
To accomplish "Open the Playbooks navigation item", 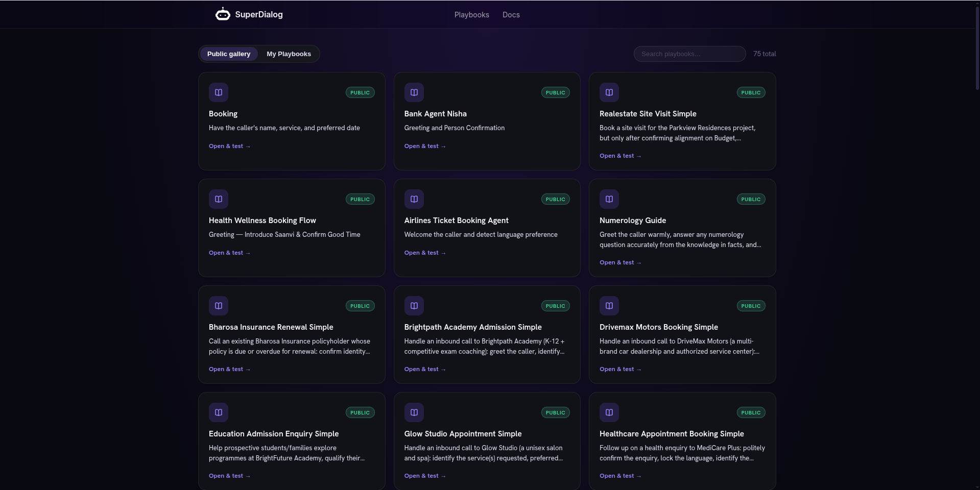I will click(x=472, y=15).
